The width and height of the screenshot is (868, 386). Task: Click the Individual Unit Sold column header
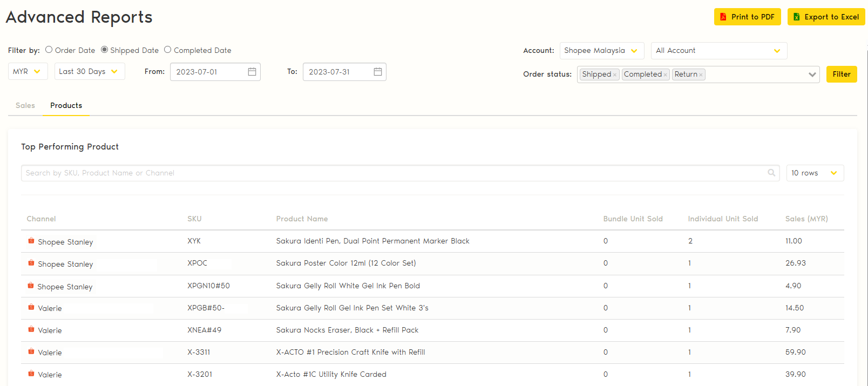[x=723, y=219]
